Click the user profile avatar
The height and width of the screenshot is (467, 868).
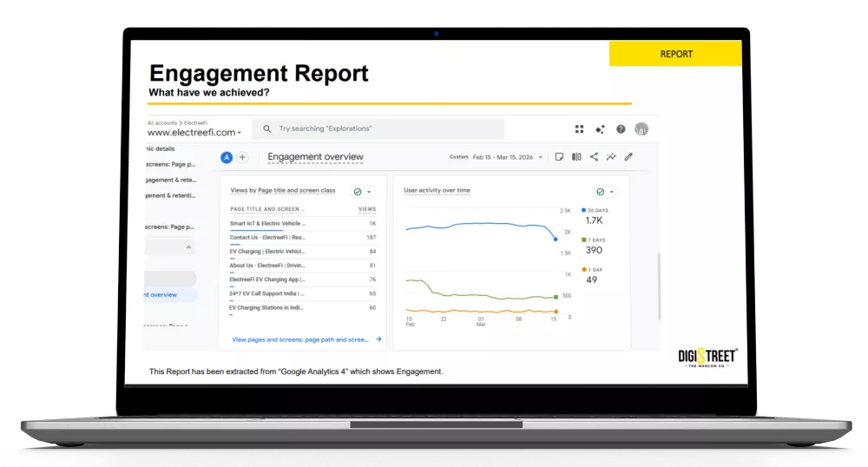tap(641, 129)
